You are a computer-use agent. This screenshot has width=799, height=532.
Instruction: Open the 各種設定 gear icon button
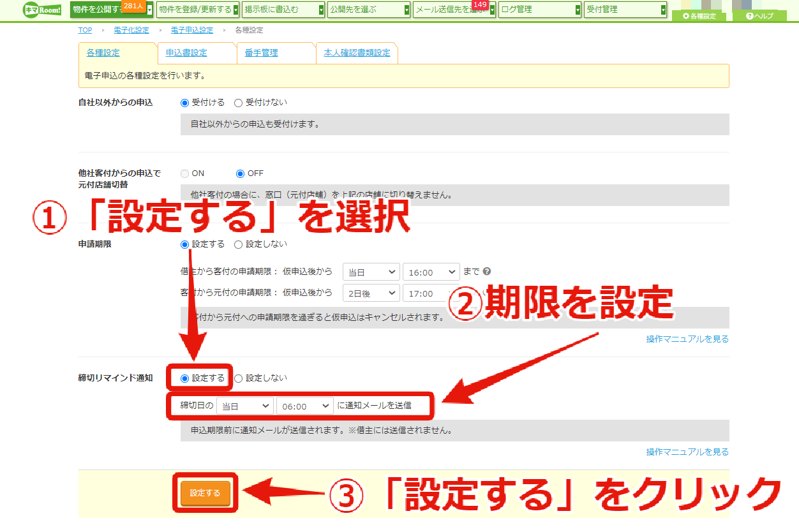click(x=699, y=16)
